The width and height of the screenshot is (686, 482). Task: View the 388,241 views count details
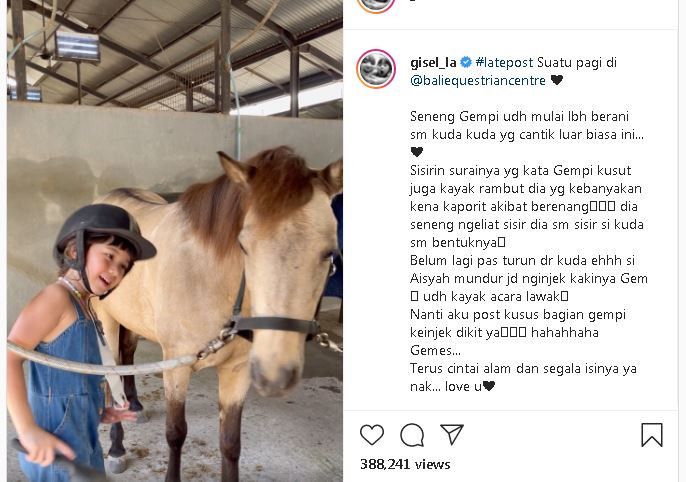coord(405,464)
